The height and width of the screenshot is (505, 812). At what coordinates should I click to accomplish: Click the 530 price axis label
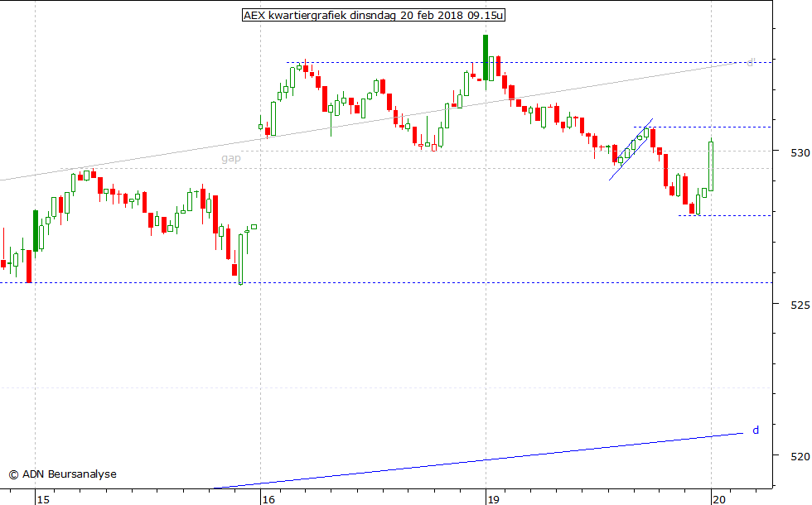(x=800, y=152)
